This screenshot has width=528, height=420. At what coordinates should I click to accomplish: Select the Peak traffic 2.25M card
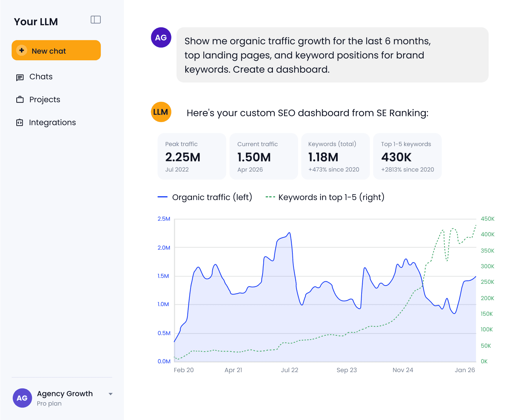click(192, 156)
